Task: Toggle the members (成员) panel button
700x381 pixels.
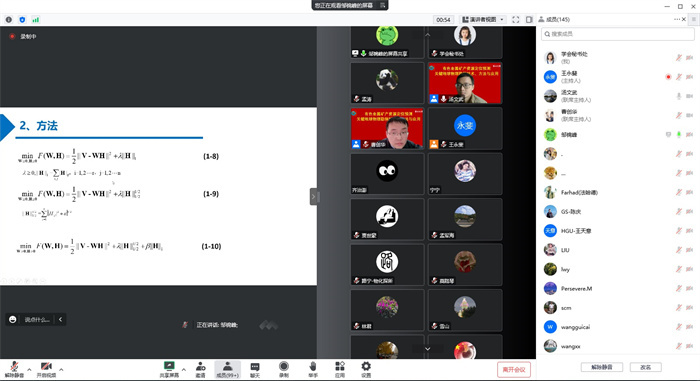Action: click(x=228, y=369)
